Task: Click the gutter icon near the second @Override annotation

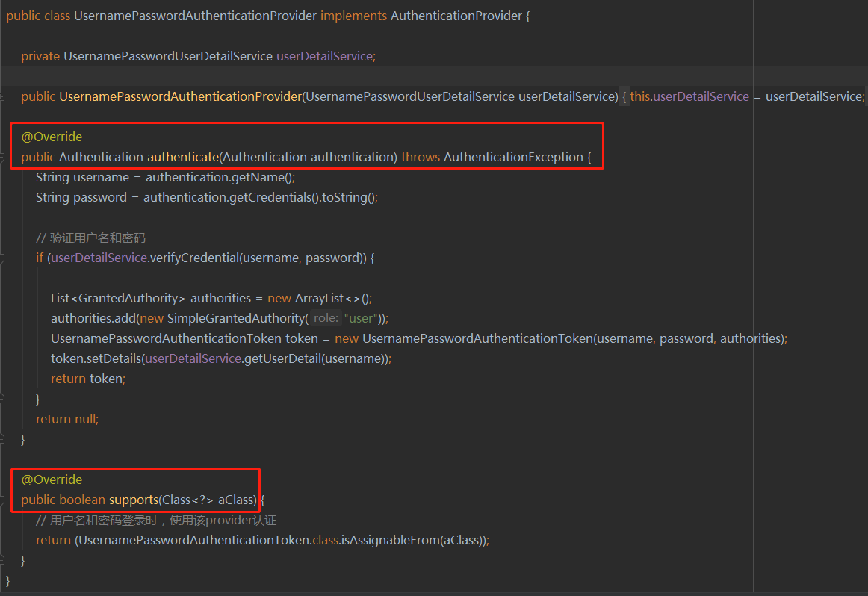Action: coord(4,479)
